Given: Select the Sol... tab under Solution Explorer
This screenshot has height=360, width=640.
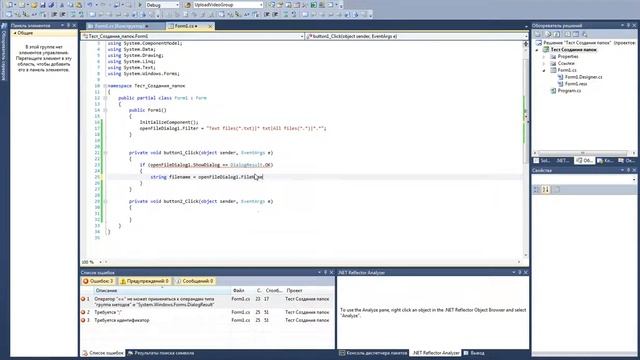Looking at the screenshot, I should coord(542,161).
